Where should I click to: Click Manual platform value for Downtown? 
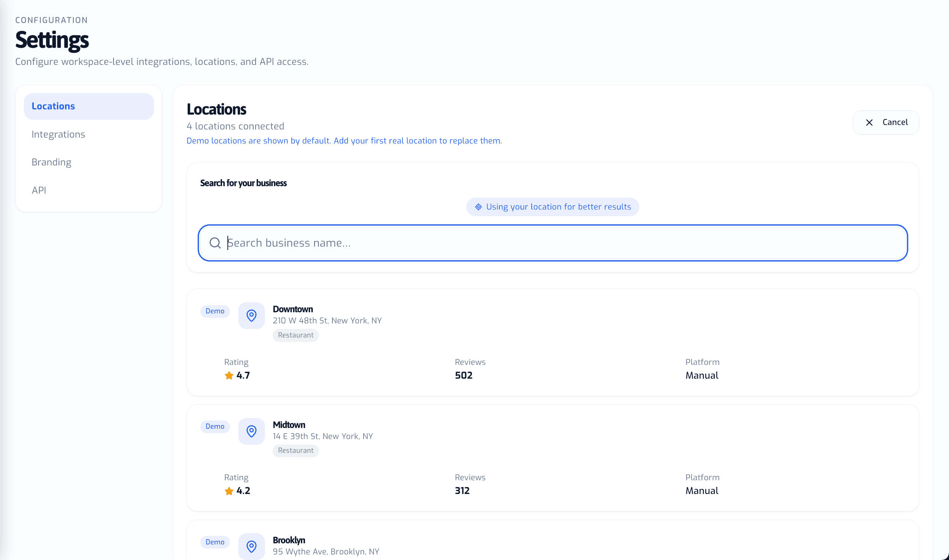tap(702, 375)
